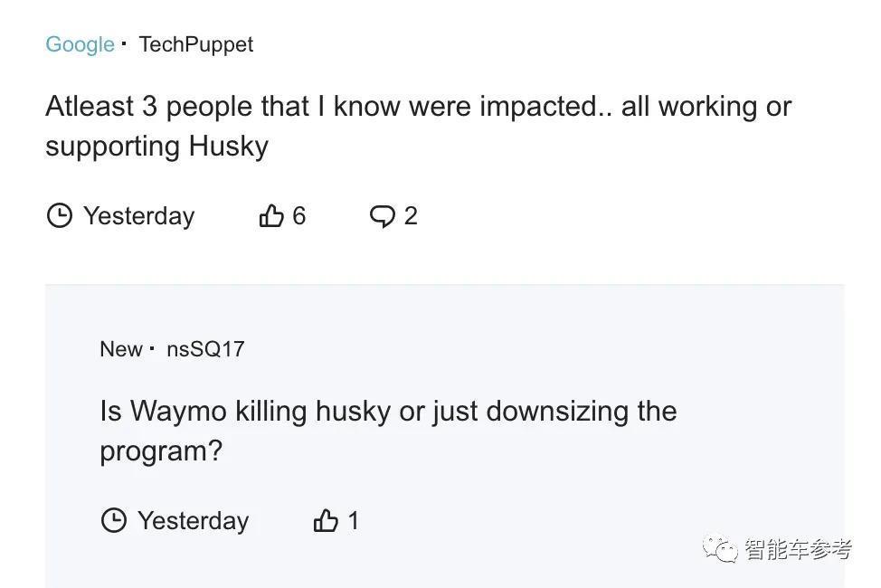Image resolution: width=881 pixels, height=588 pixels.
Task: Click the like count 1 on the reply
Action: [x=353, y=520]
